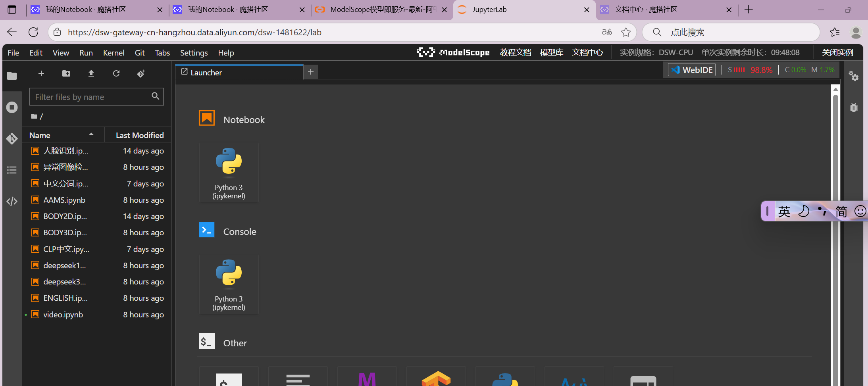Toggle simplified Chinese mode on IME bar
The image size is (868, 386).
[841, 211]
